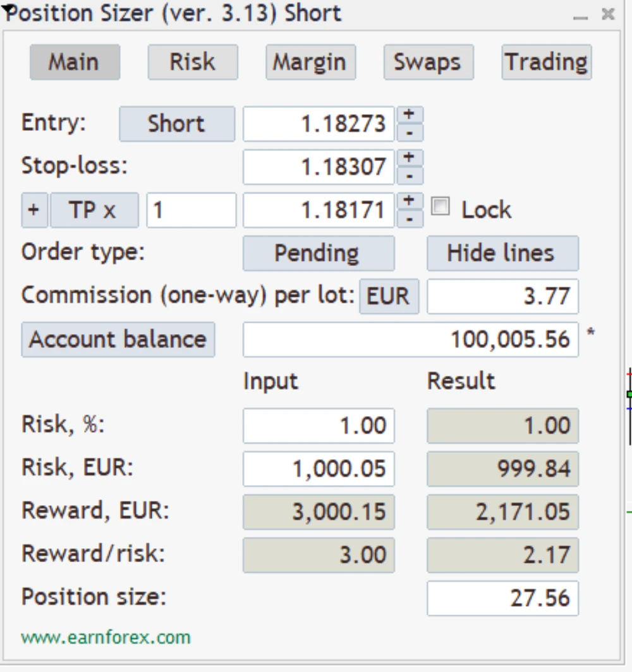Toggle trade direction Short button
This screenshot has height=672, width=632.
pos(176,124)
